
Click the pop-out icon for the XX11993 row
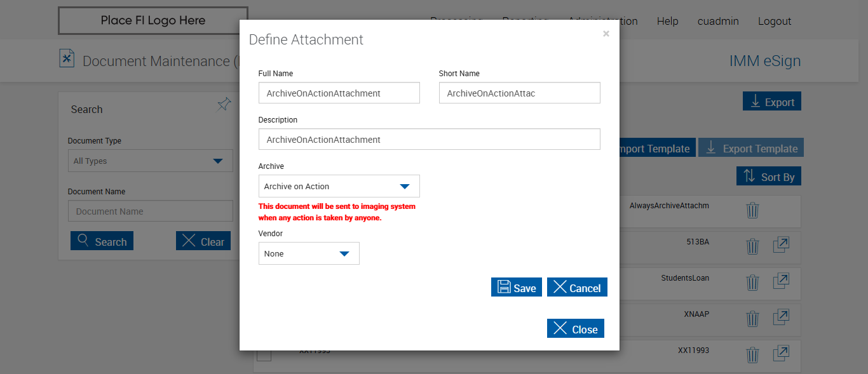(x=781, y=354)
